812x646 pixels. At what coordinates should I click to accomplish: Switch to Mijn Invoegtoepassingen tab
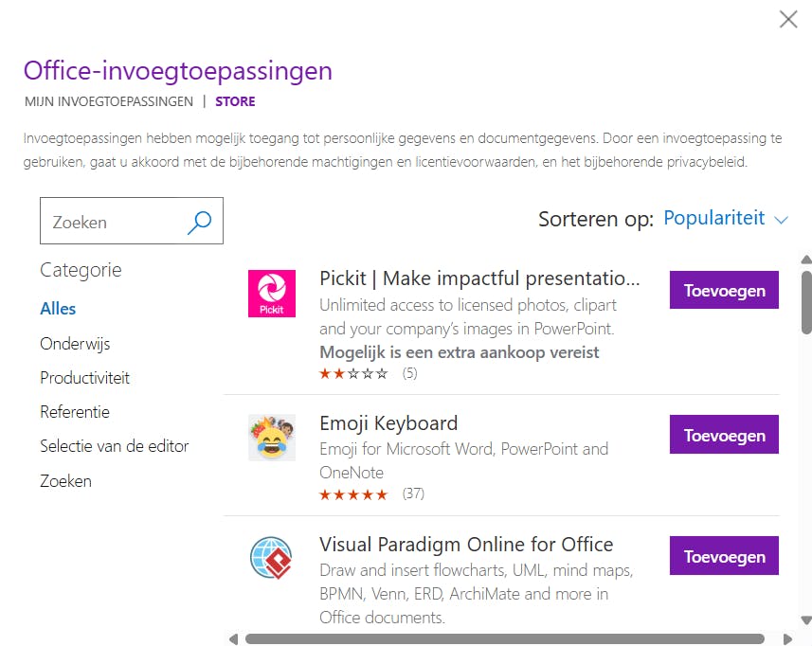[109, 101]
